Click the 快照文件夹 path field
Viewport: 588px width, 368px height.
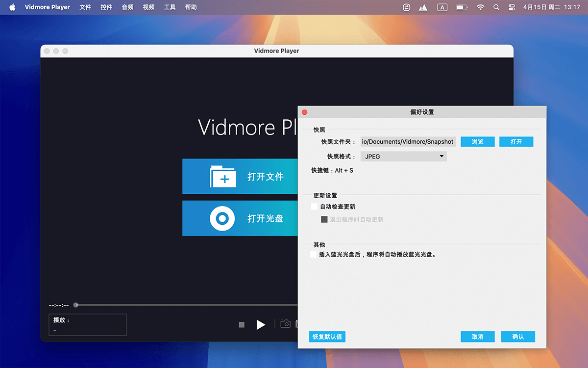pyautogui.click(x=408, y=142)
